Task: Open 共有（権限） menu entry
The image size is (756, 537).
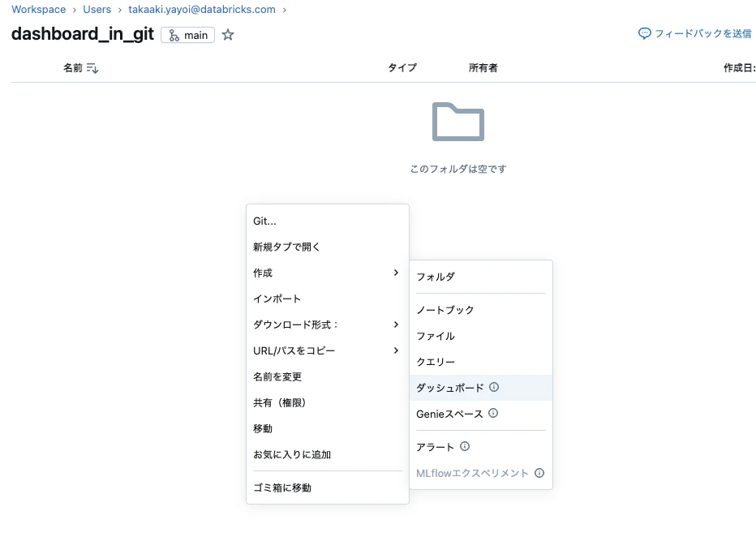Action: point(328,402)
